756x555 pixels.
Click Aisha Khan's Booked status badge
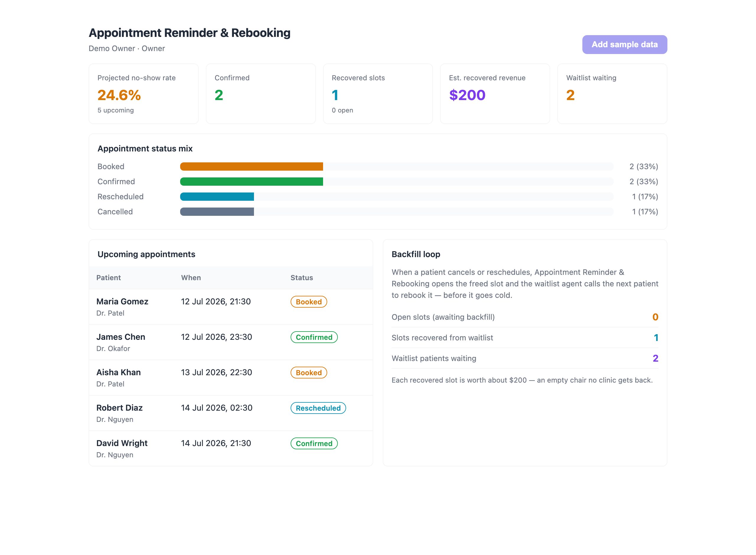pos(308,373)
